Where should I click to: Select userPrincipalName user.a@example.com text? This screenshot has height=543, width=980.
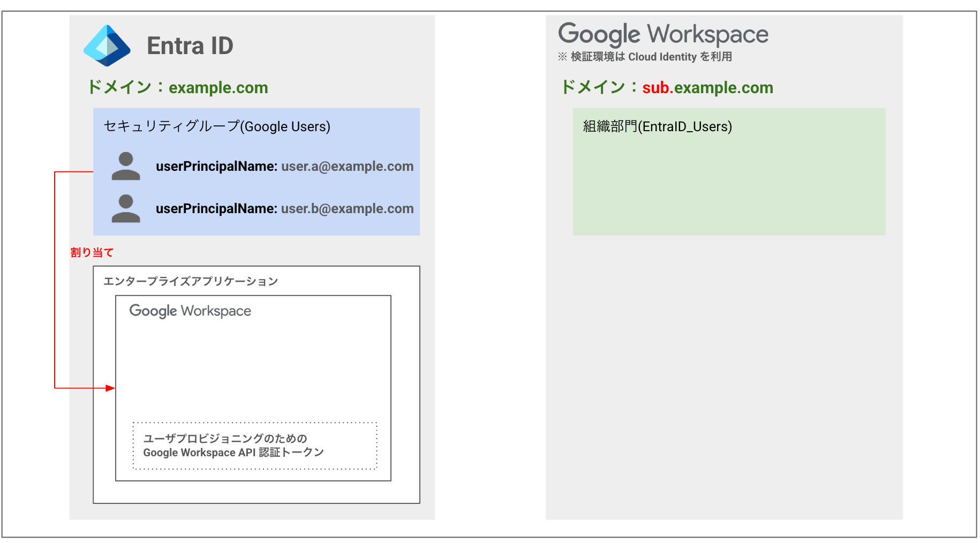[284, 167]
